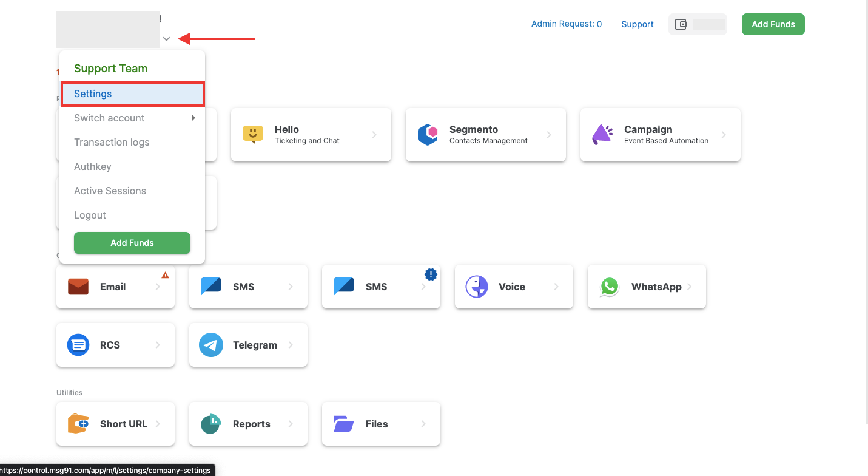Open the Reports pie chart icon
Screen dimensions: 868x476
(x=211, y=424)
